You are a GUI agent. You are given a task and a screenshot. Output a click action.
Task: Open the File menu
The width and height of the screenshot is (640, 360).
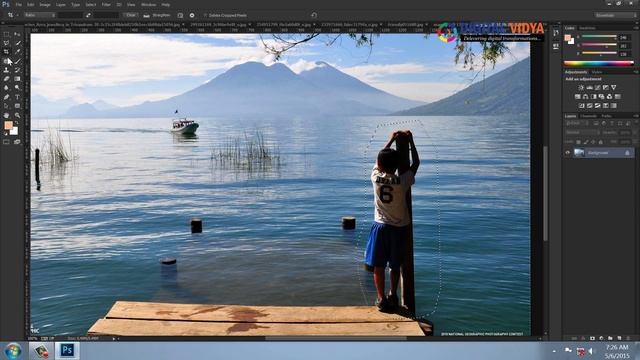pos(19,4)
